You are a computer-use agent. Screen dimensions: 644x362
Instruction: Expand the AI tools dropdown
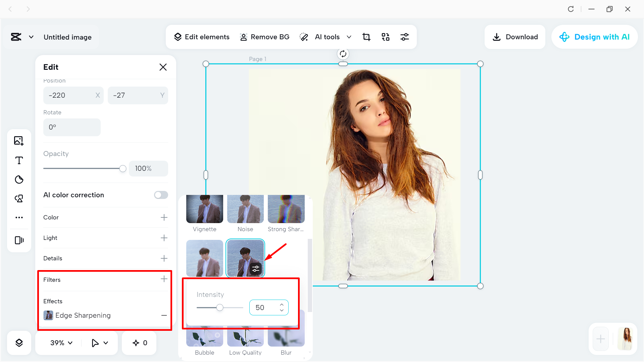(x=349, y=37)
